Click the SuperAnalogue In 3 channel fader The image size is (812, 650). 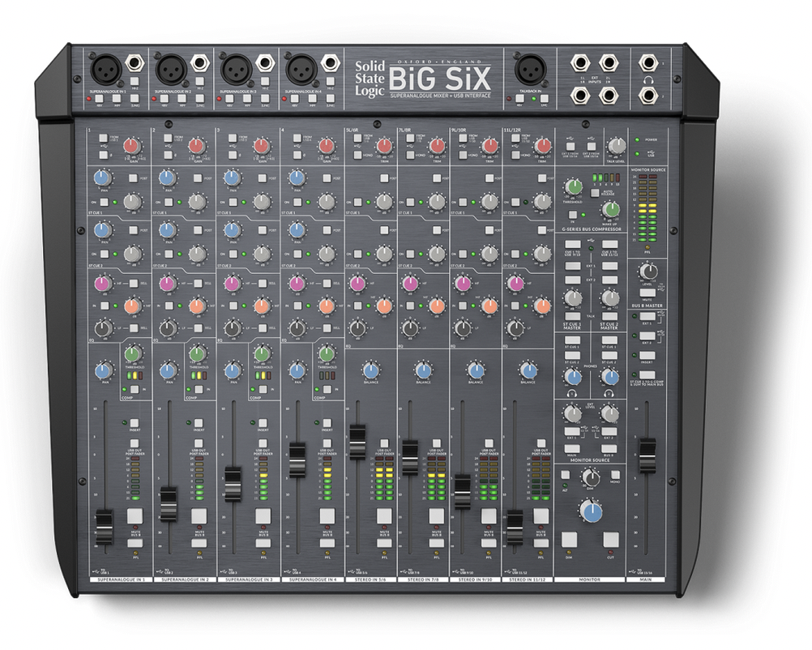233,485
